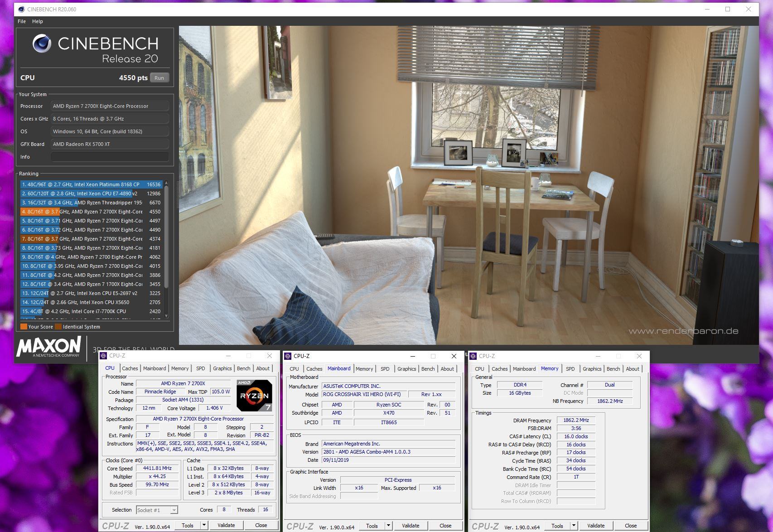Viewport: 773px width, 532px height.
Task: Click the mainboard Model ROG CROSSHAIR field
Action: 364,394
